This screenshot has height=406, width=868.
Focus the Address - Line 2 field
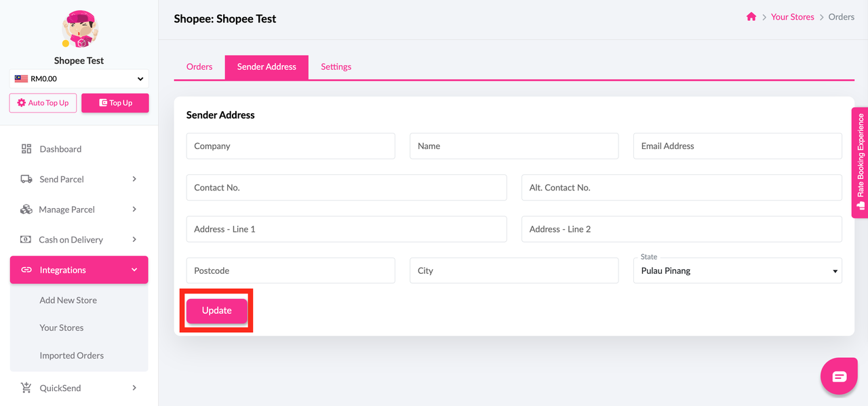(x=682, y=229)
